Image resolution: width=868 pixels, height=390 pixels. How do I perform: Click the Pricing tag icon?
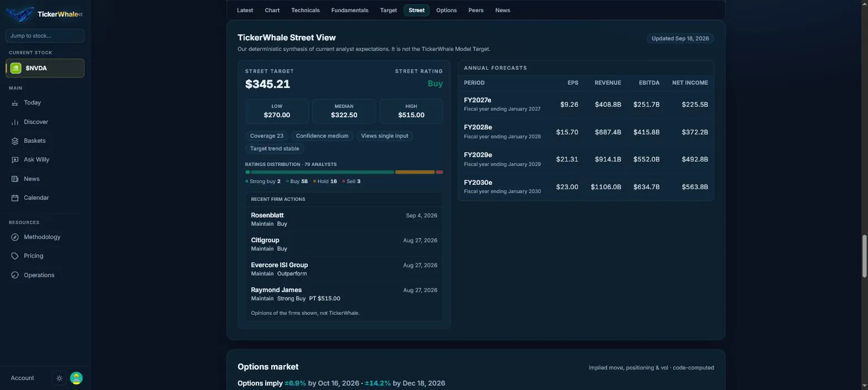15,256
